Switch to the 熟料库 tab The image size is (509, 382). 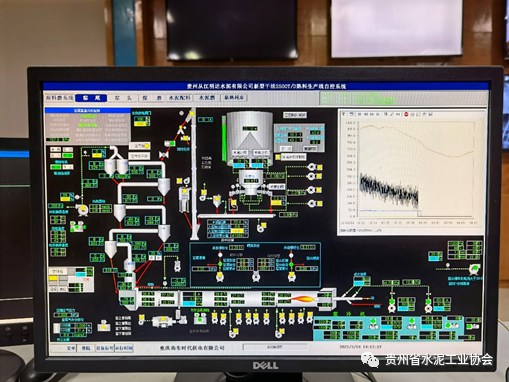coord(234,98)
